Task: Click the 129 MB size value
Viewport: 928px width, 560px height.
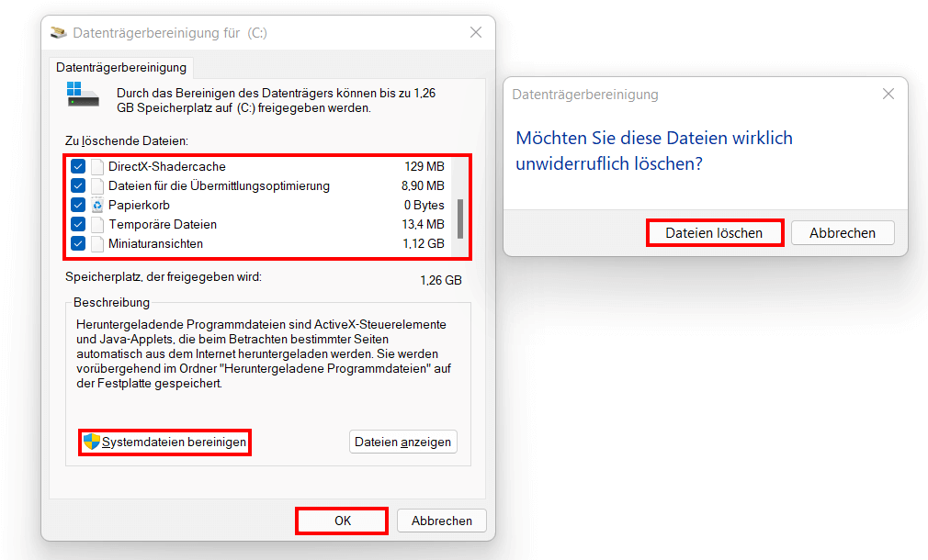Action: tap(424, 167)
